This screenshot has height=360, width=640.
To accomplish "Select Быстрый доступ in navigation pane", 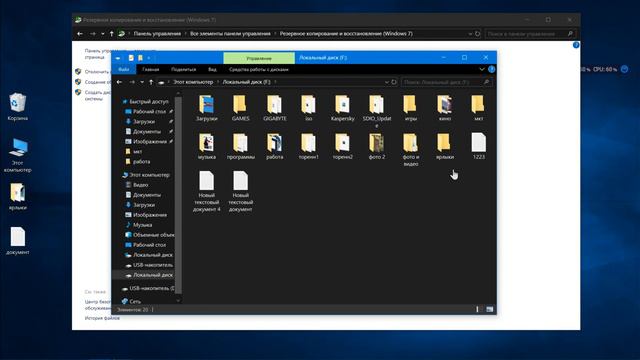I will pos(145,101).
